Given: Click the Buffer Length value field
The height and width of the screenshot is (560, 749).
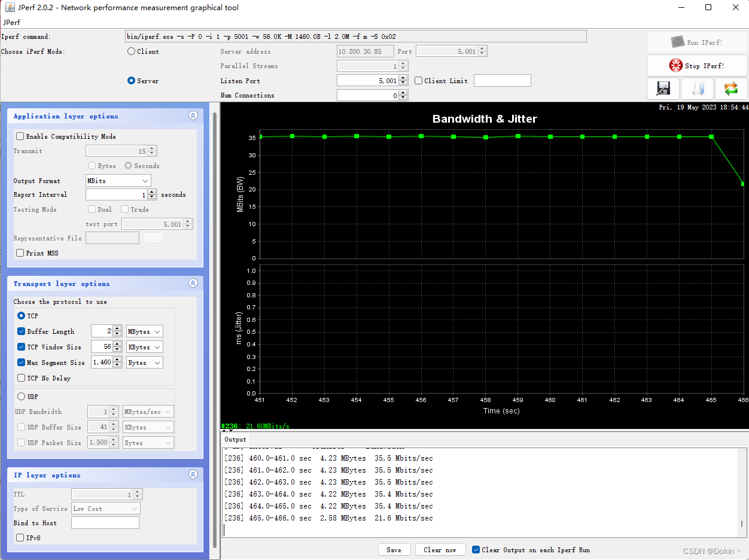Looking at the screenshot, I should (x=102, y=331).
